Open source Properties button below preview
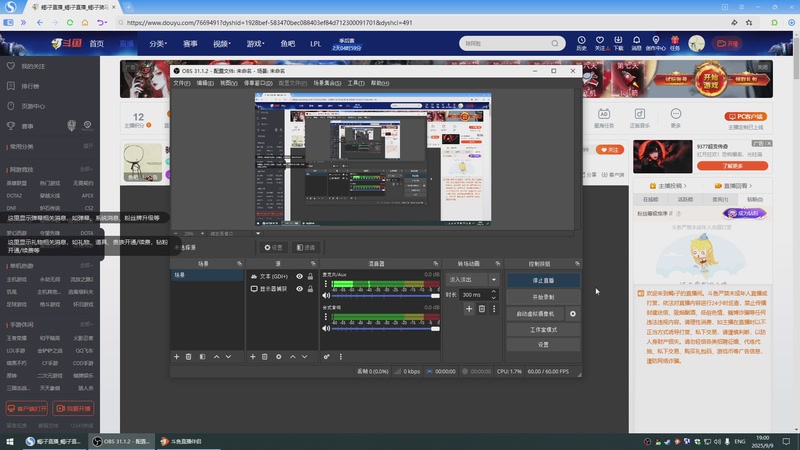 (273, 247)
